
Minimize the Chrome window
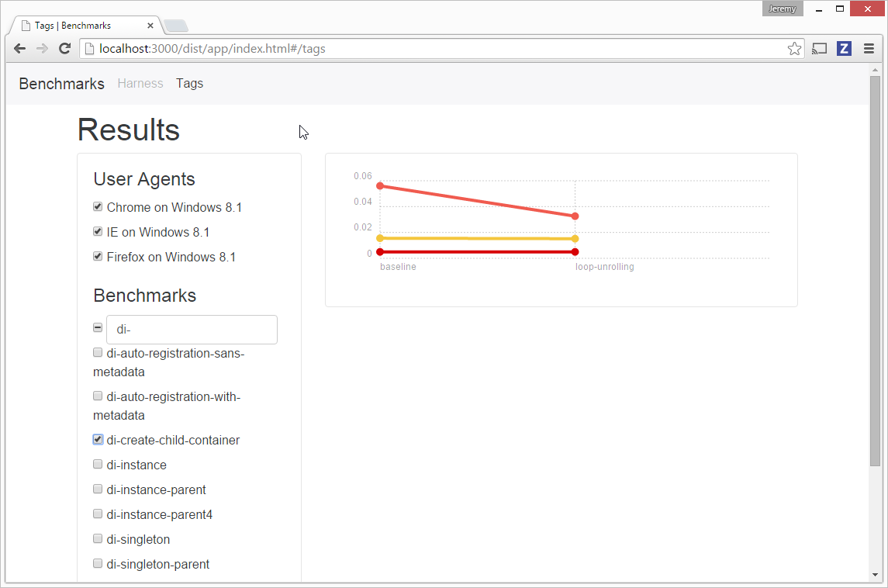click(x=819, y=9)
